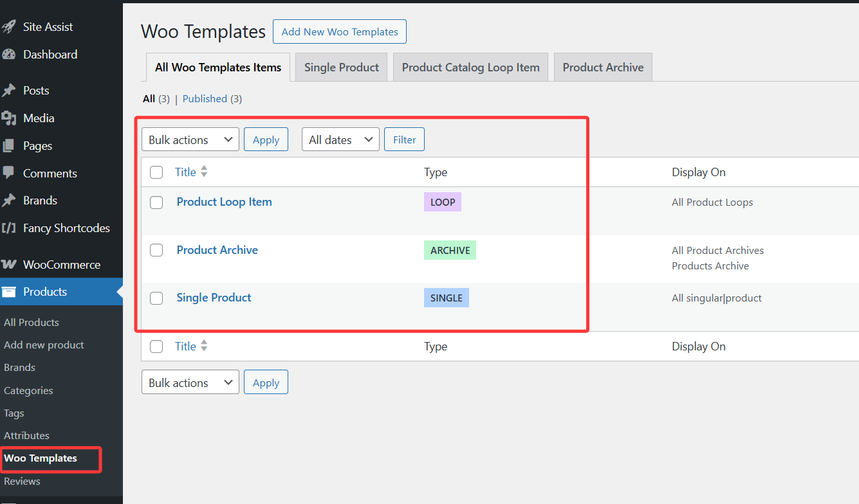859x504 pixels.
Task: Click the Media library icon
Action: 8,118
